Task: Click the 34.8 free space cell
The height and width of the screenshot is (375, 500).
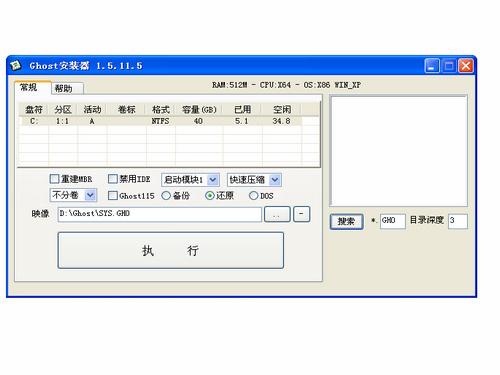Action: point(282,121)
